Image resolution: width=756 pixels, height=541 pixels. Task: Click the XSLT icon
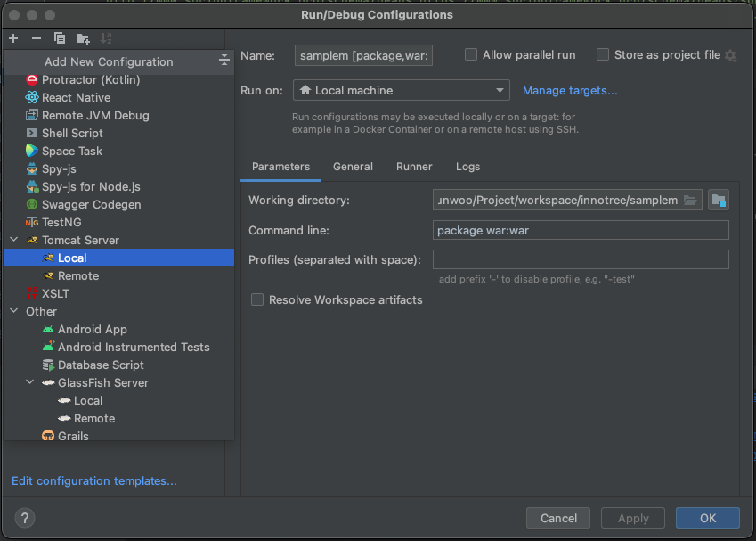32,293
